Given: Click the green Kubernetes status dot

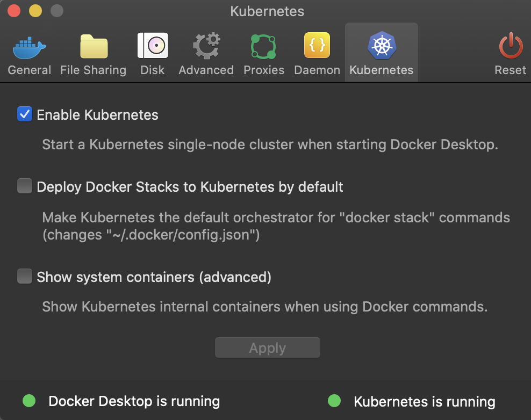Looking at the screenshot, I should coord(334,401).
